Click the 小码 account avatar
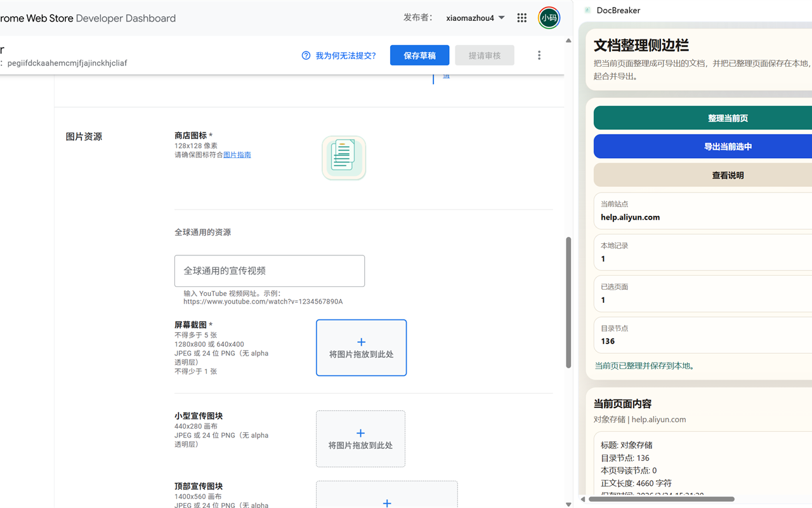Image resolution: width=812 pixels, height=508 pixels. tap(549, 18)
